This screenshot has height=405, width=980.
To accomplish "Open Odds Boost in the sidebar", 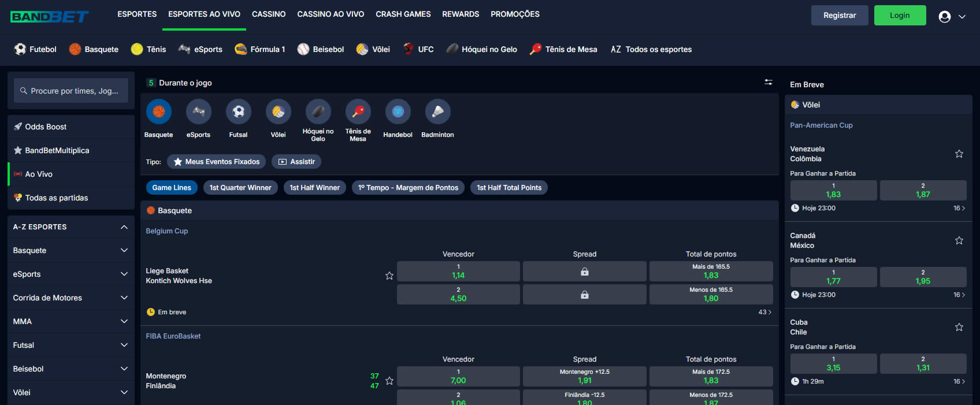I will [71, 127].
